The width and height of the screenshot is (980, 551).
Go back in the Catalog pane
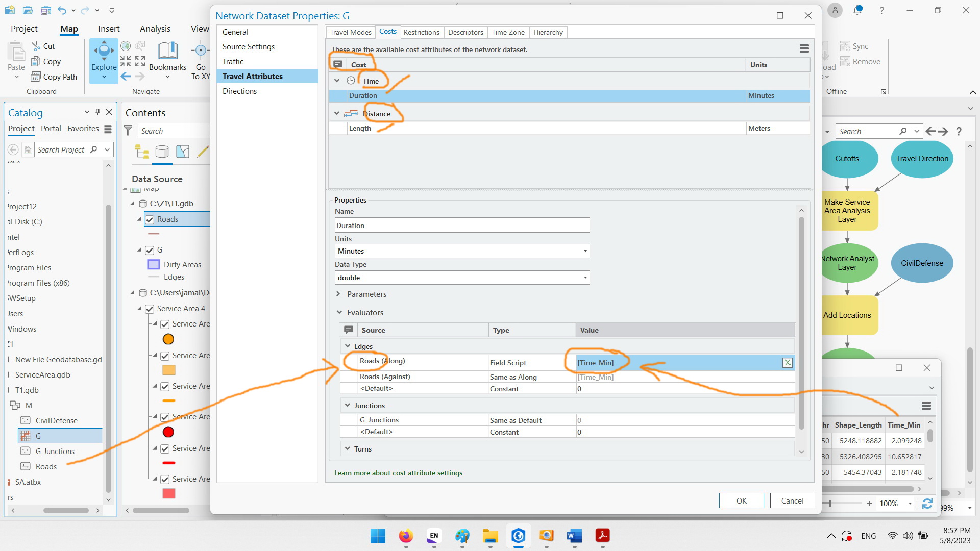pos(13,149)
